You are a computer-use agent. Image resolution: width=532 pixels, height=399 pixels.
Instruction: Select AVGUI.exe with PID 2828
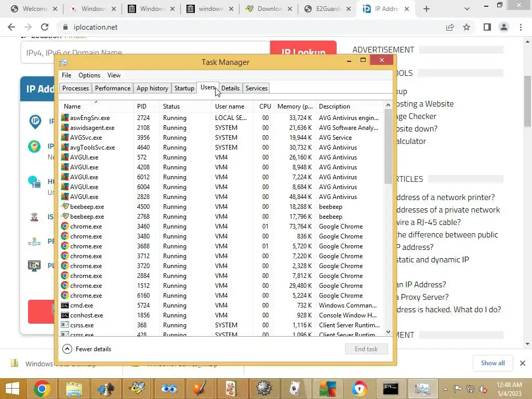click(222, 196)
